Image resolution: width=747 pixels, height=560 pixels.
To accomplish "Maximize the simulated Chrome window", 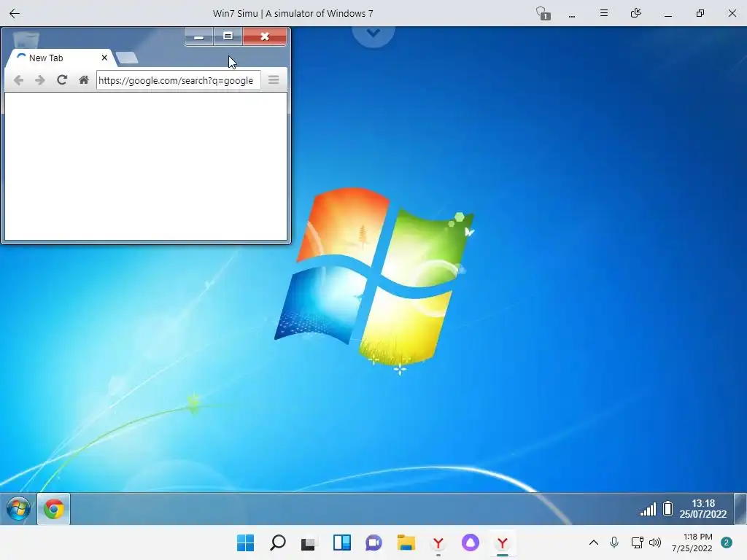I will pos(228,36).
